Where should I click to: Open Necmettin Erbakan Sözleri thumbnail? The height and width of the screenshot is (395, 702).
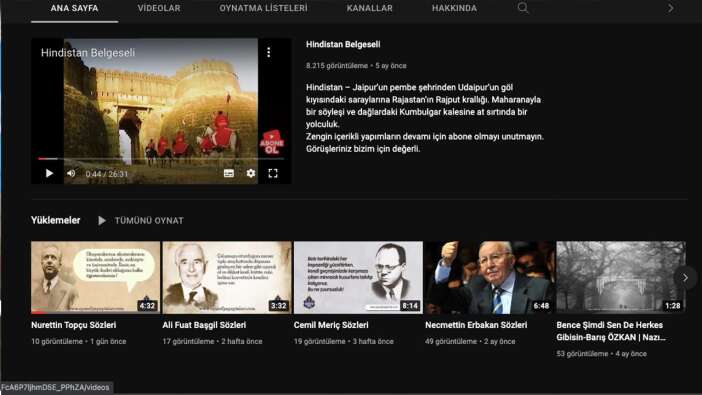[x=490, y=278]
